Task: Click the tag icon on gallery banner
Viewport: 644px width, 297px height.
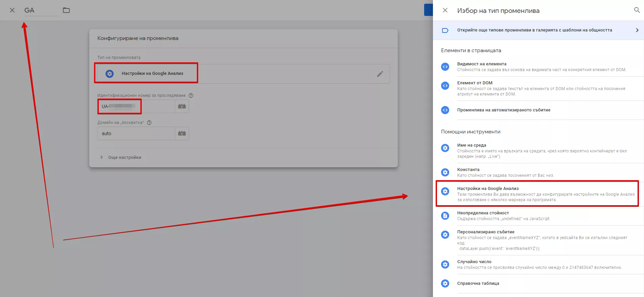Action: [x=445, y=30]
